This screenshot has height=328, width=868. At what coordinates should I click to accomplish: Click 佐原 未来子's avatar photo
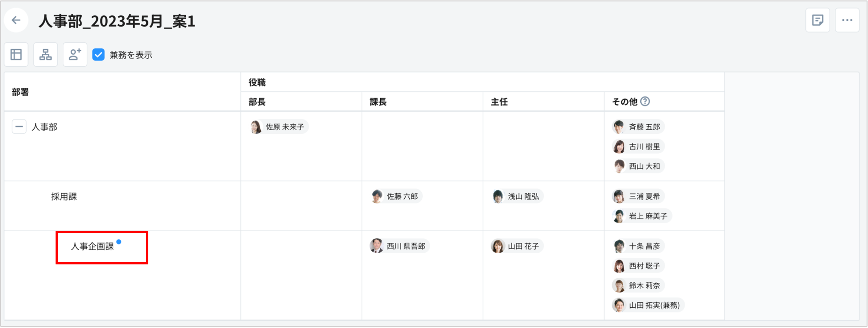tap(256, 127)
